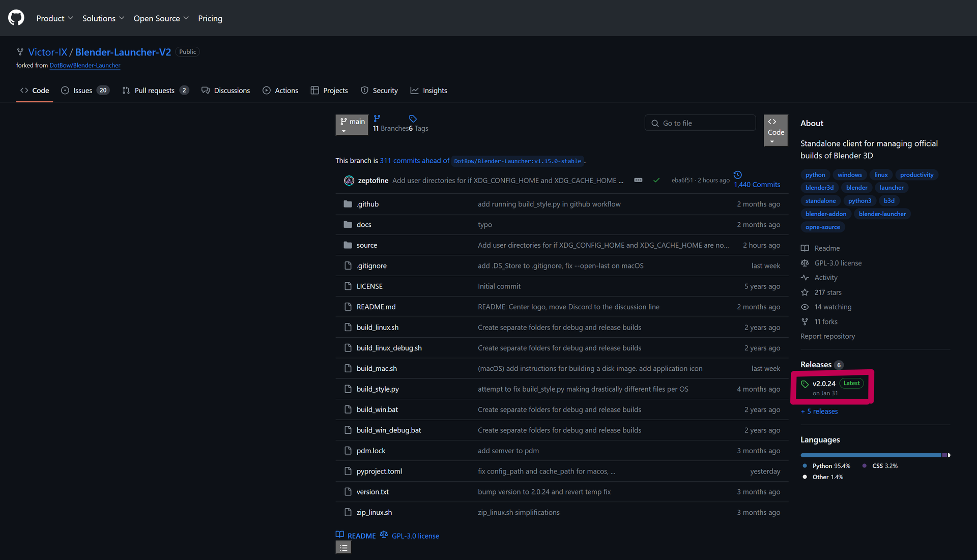Click the star icon beside 217 stars
The image size is (977, 560).
[x=804, y=292]
